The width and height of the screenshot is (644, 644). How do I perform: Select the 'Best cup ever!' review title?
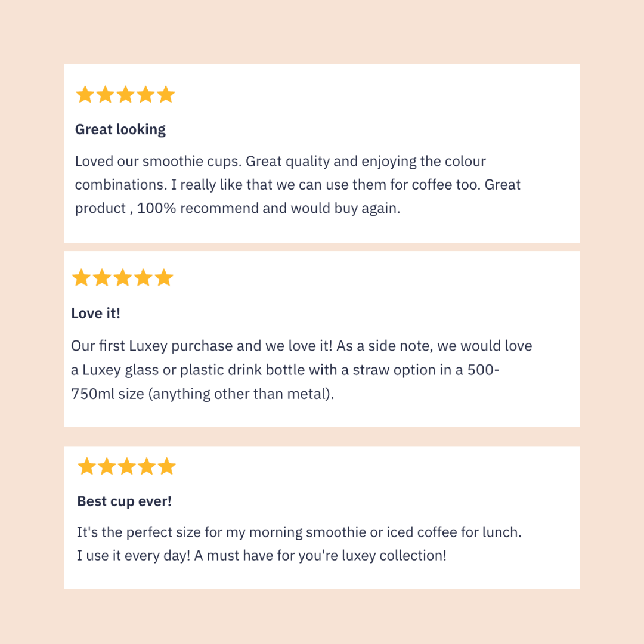click(124, 501)
